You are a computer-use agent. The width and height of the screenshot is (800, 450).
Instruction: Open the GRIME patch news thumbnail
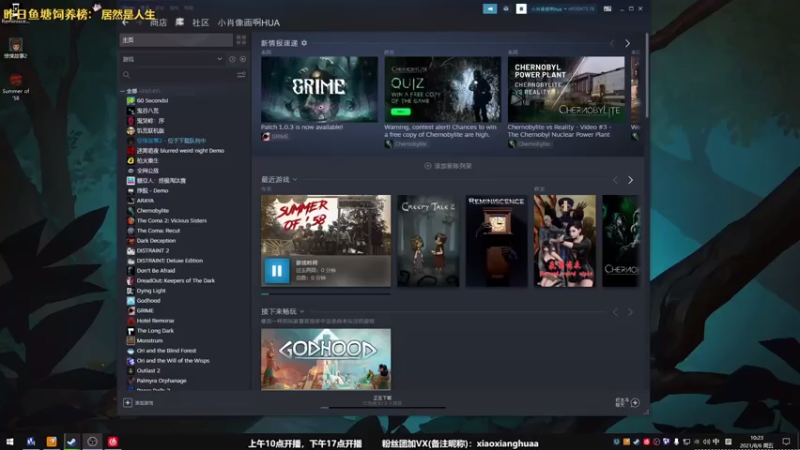[319, 89]
